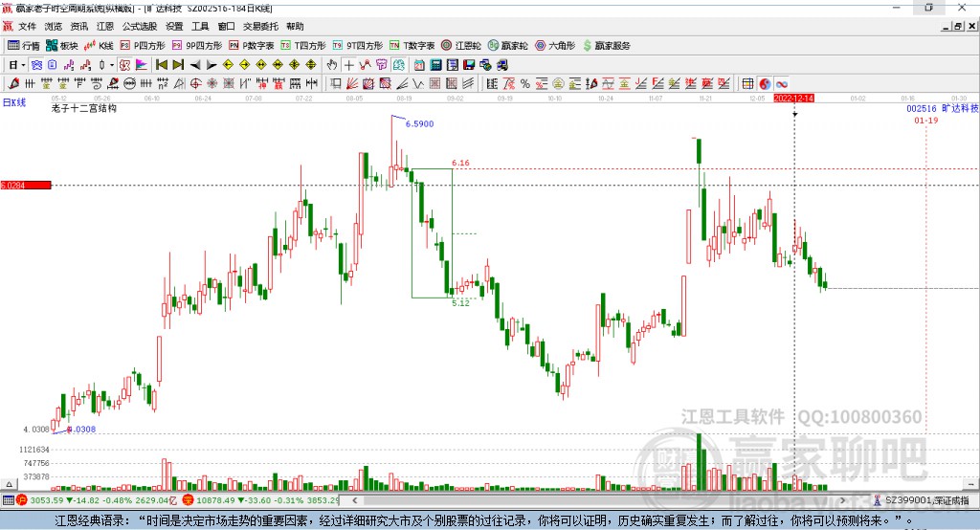Open the 板块 sector view

click(61, 46)
